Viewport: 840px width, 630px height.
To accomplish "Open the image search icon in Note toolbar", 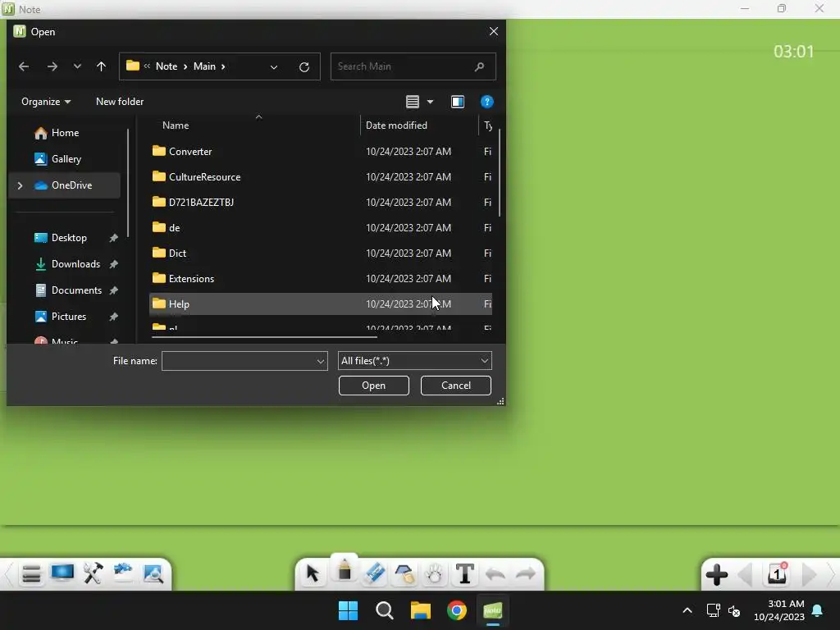I will 153,573.
